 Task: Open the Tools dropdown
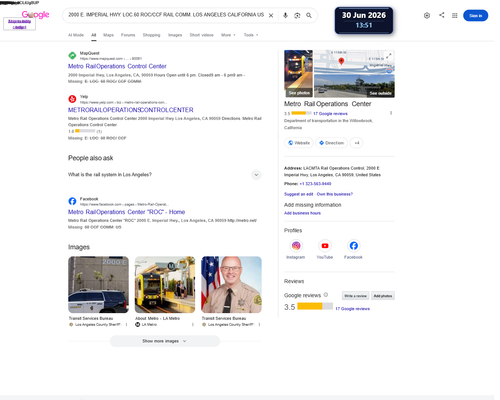(x=251, y=35)
